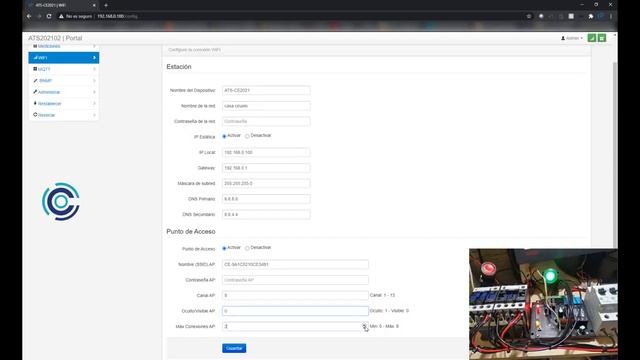This screenshot has width=640, height=360.
Task: Click the chevron on the Reiniciar row
Action: pyautogui.click(x=94, y=115)
